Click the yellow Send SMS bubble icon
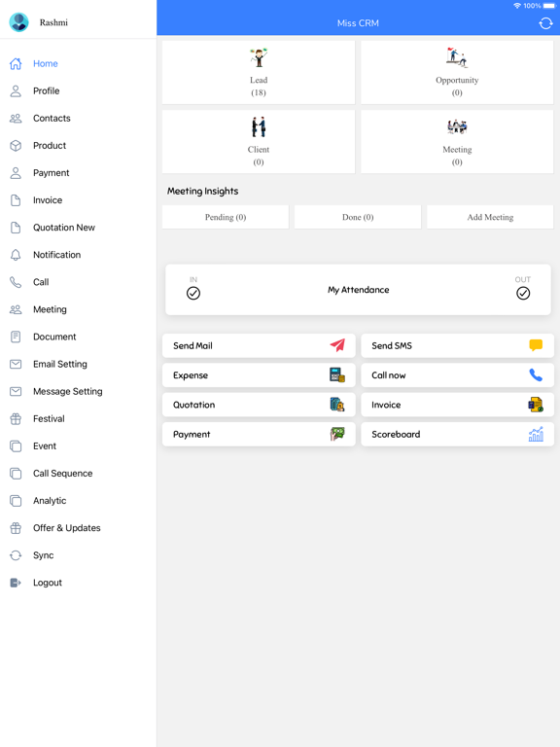The width and height of the screenshot is (560, 747). tap(536, 345)
